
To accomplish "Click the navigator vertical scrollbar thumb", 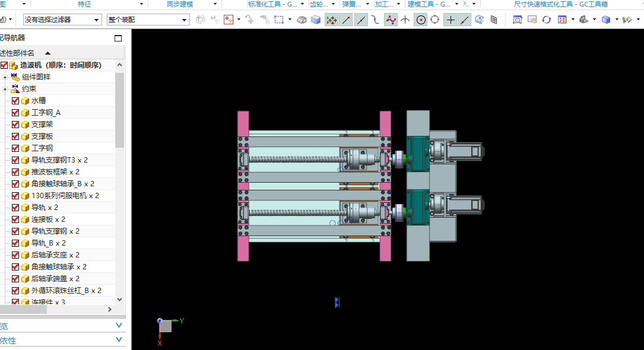I will tap(119, 110).
